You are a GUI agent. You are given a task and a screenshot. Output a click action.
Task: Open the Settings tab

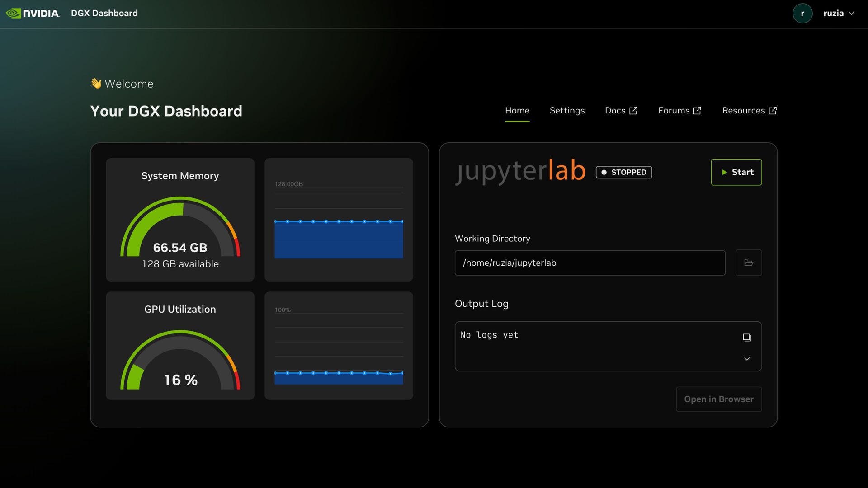pyautogui.click(x=567, y=111)
